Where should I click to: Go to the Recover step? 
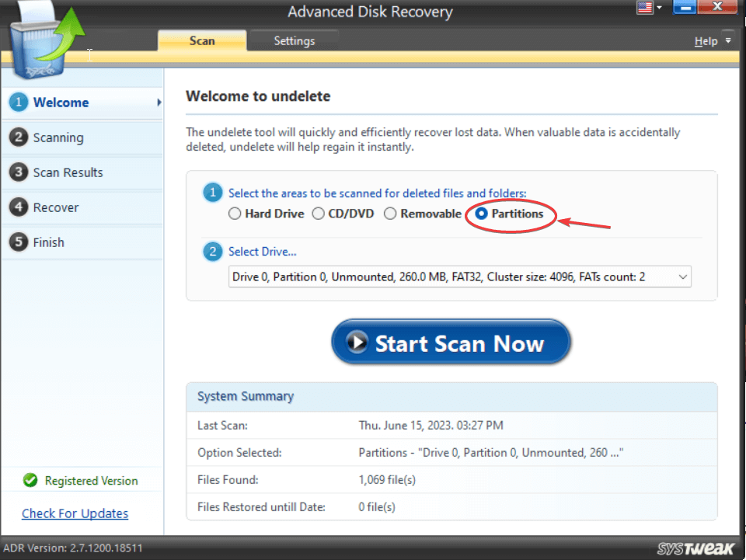click(83, 207)
